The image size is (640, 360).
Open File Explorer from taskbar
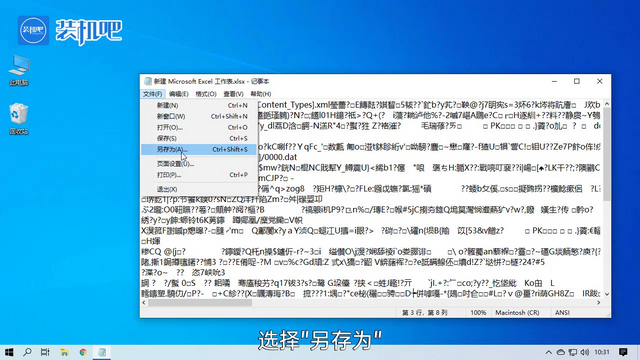[x=64, y=352]
